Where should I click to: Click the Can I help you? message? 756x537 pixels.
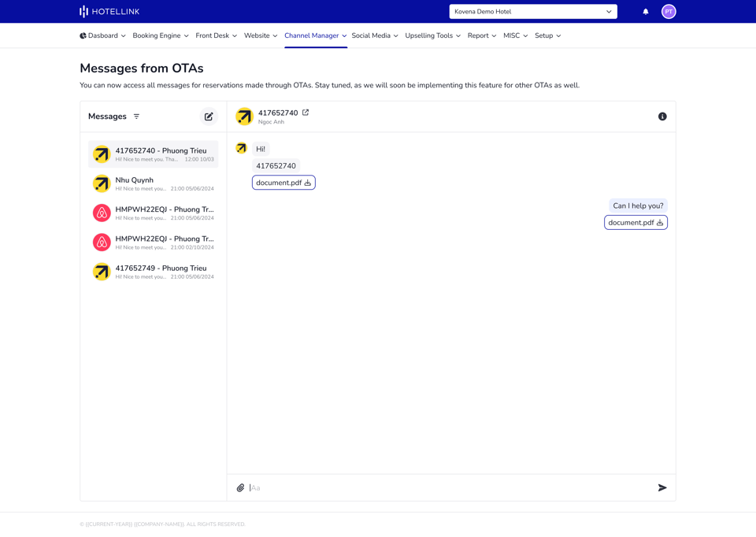[x=638, y=206]
